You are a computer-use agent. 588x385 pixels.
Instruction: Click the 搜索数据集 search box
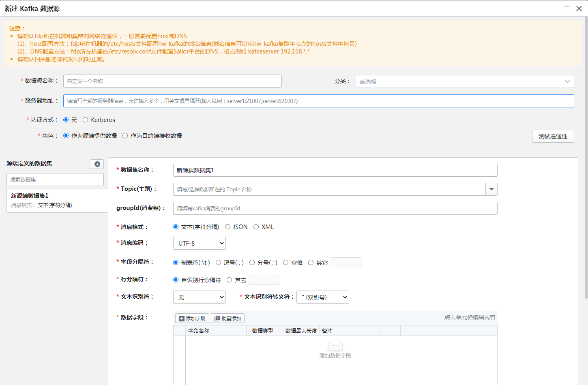tap(55, 180)
